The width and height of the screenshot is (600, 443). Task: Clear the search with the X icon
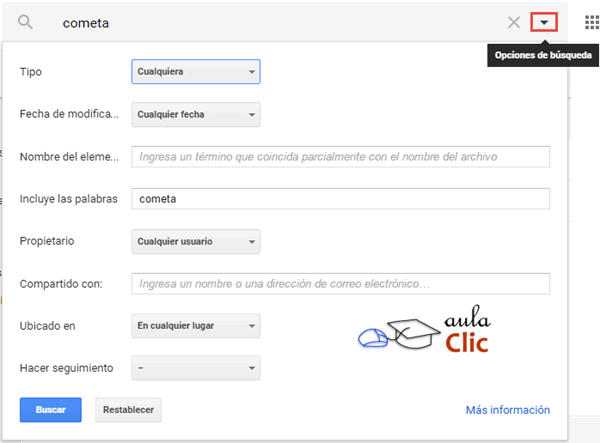pos(514,22)
